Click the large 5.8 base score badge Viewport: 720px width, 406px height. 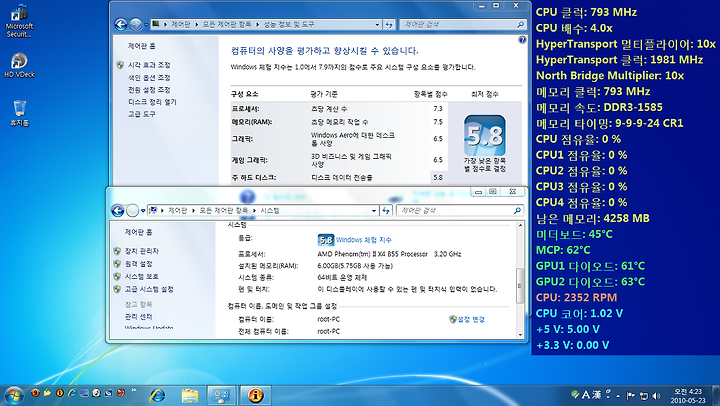pos(484,135)
